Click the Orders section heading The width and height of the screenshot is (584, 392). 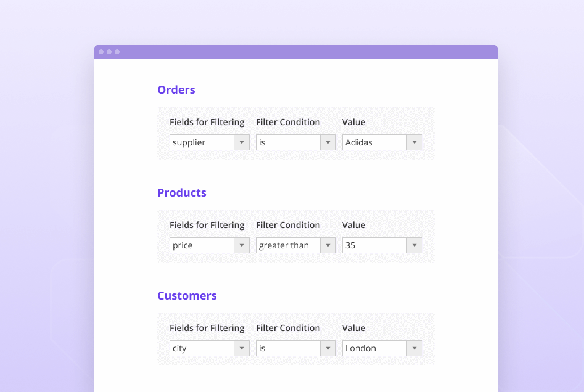[176, 90]
